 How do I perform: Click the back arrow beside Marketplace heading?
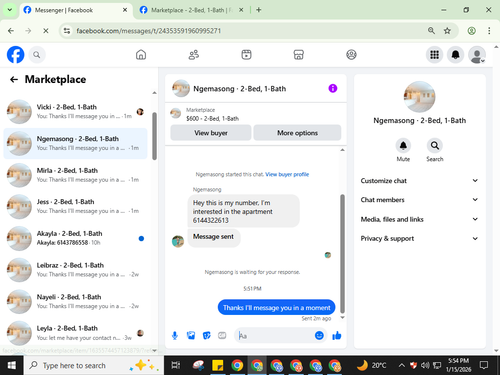[14, 79]
